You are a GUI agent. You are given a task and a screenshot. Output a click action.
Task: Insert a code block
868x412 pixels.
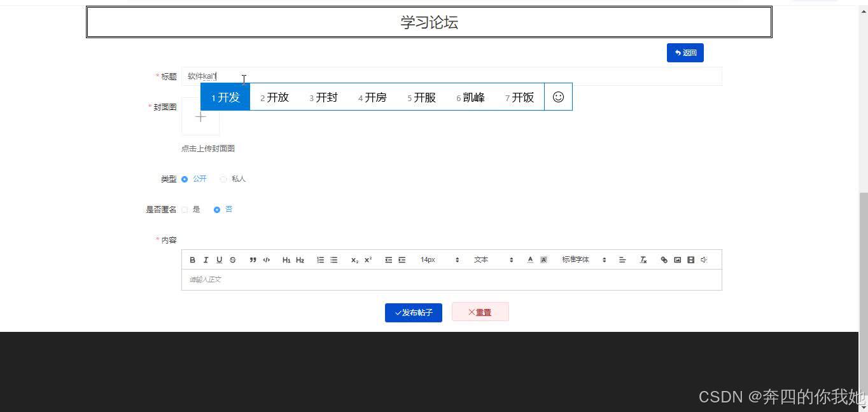pyautogui.click(x=267, y=260)
